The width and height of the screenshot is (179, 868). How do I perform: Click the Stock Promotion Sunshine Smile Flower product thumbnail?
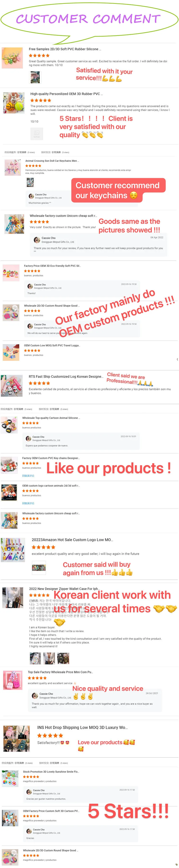tap(11, 779)
